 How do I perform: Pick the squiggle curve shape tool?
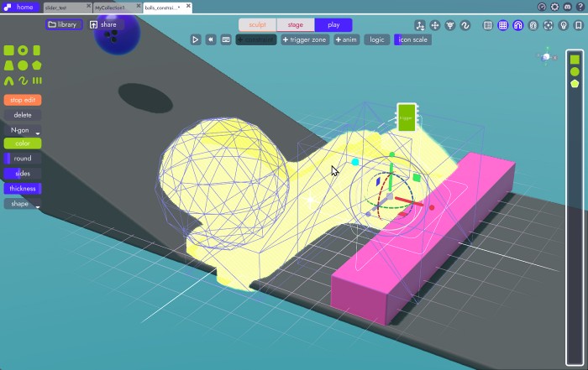[23, 81]
